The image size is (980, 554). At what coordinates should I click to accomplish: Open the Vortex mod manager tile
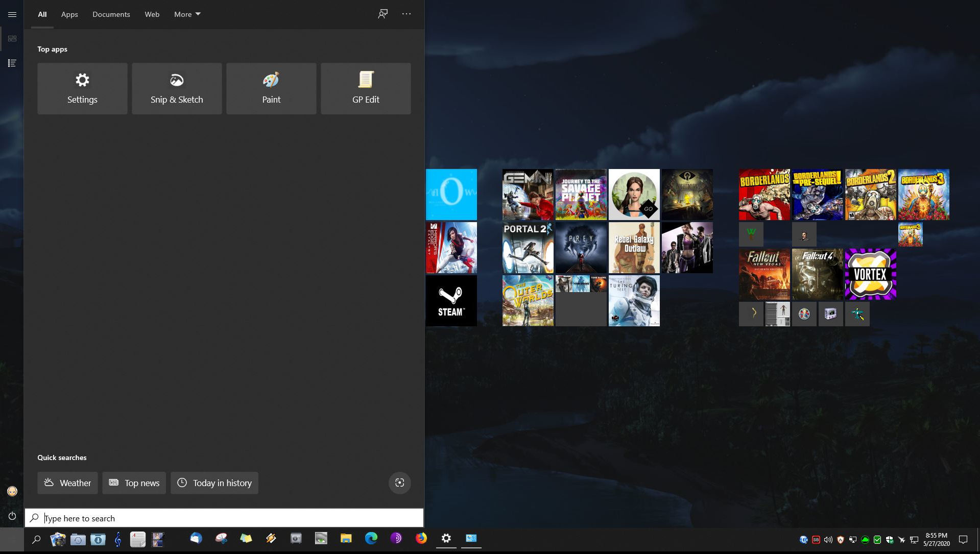(871, 274)
